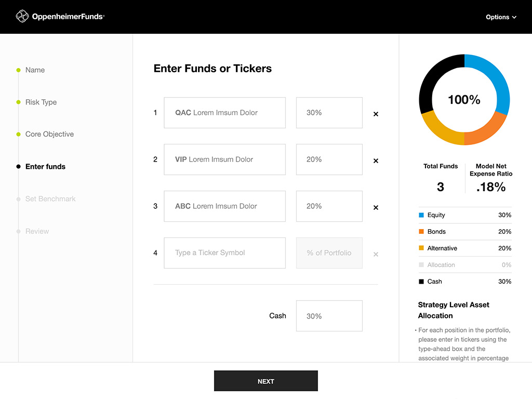Select the Review step
Viewport: 532px width, 399px height.
(37, 231)
